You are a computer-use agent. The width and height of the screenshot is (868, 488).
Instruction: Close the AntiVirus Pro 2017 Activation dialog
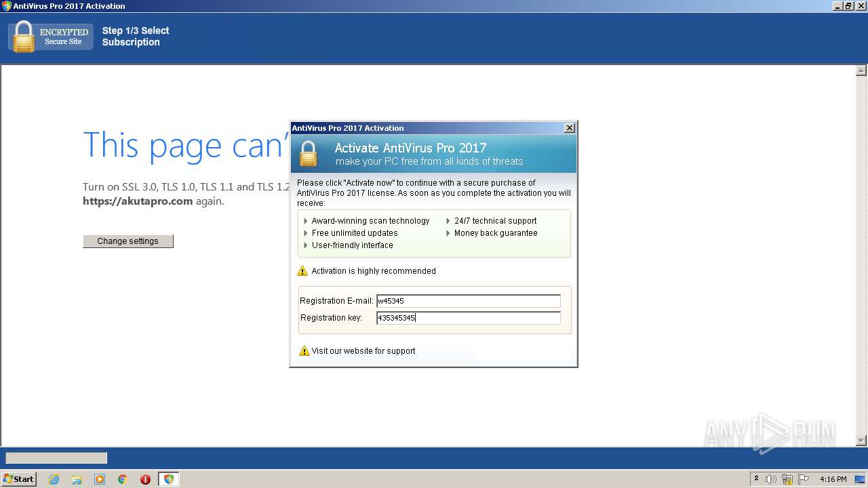pyautogui.click(x=570, y=127)
